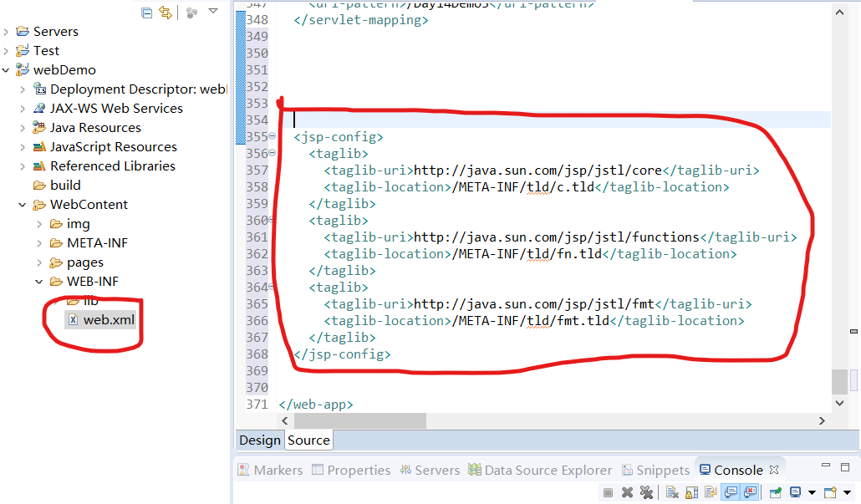The height and width of the screenshot is (504, 861).
Task: Open the Open Console dropdown arrow
Action: coord(846,492)
